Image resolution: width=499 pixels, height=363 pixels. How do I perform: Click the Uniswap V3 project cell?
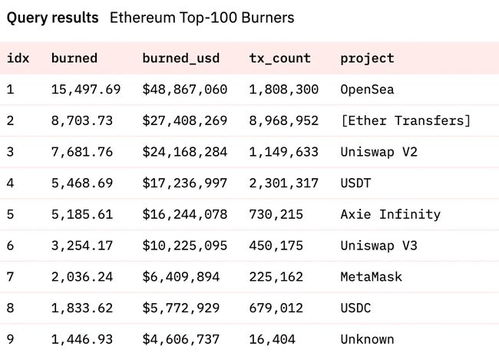pos(379,246)
